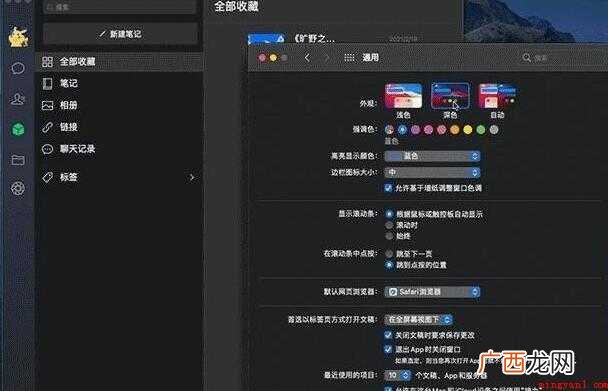The image size is (608, 391).
Task: Select 全部收藏 in the favorites list
Action: [119, 62]
